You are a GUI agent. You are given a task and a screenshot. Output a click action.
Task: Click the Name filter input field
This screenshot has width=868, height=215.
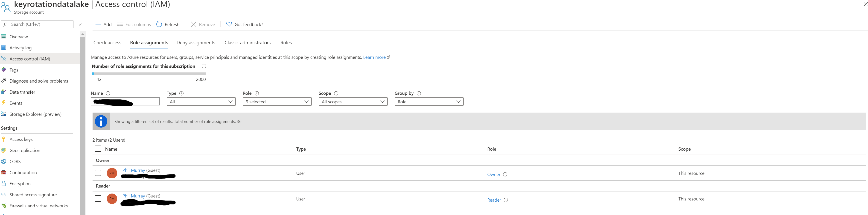(125, 102)
